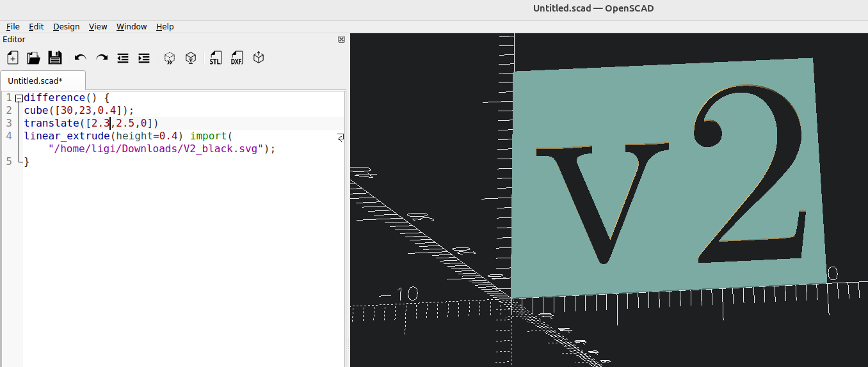This screenshot has width=868, height=367.
Task: Click the line wrap indicator arrow on line 4
Action: [x=341, y=137]
